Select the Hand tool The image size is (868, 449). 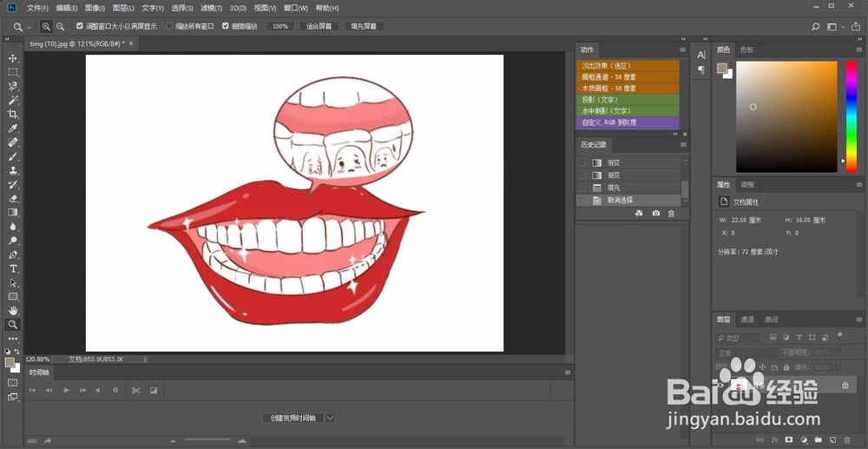click(13, 311)
